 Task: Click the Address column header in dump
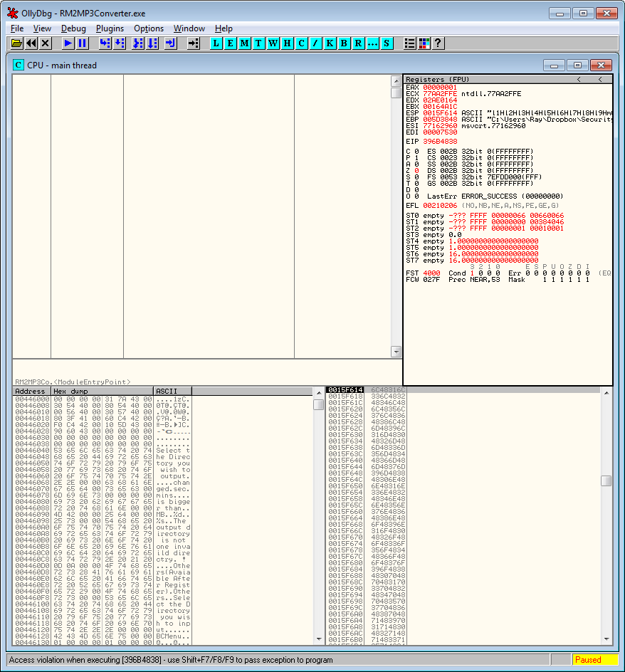click(31, 392)
